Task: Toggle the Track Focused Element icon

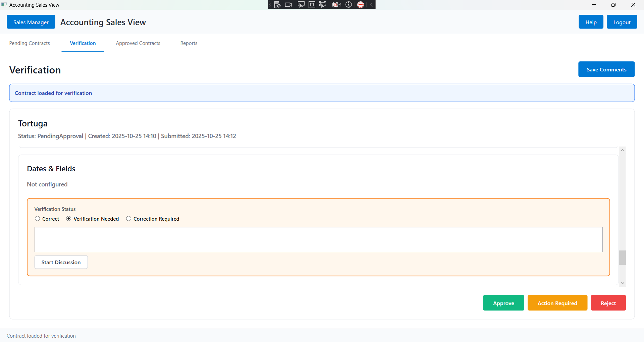Action: tap(323, 5)
